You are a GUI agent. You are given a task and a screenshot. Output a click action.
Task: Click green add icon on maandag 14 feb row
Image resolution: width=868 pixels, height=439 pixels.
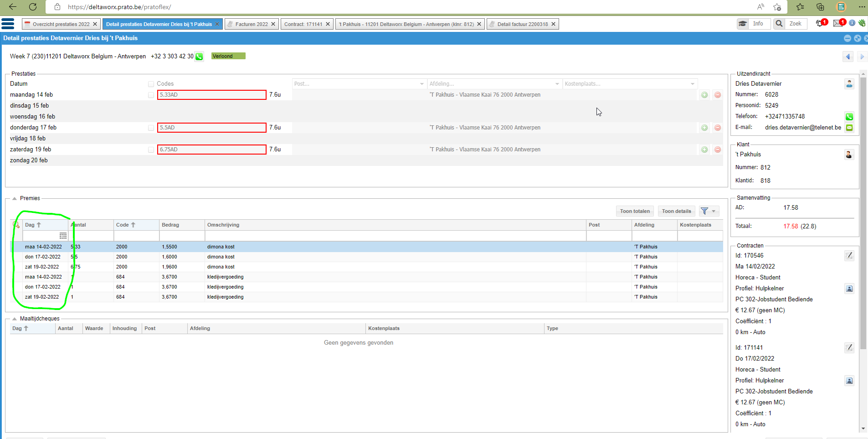pos(704,95)
